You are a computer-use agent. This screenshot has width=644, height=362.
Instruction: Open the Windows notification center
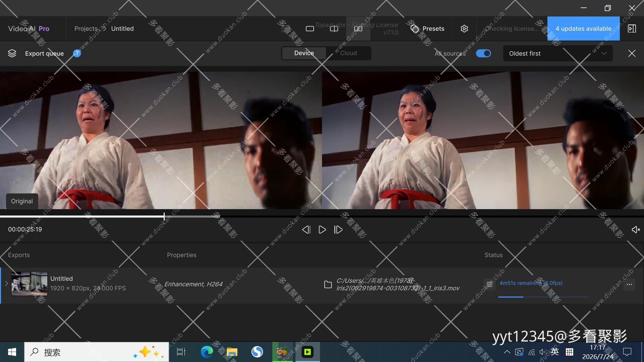pos(627,352)
